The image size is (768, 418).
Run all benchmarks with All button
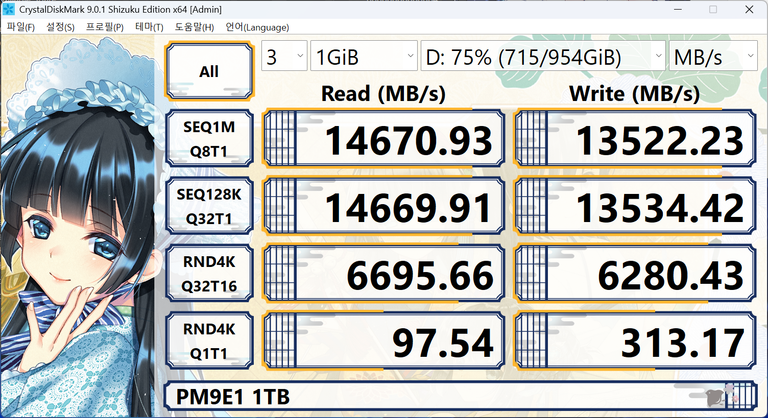pos(209,71)
